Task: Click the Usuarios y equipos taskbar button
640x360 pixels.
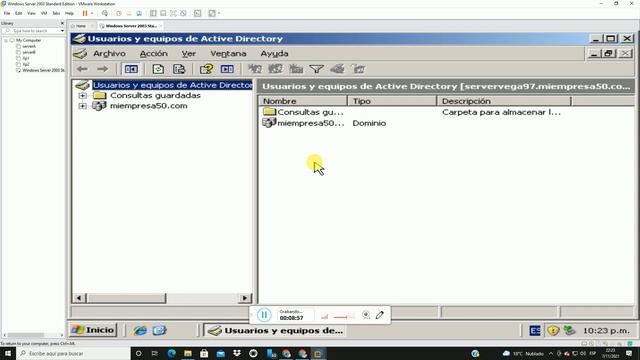Action: tap(276, 330)
